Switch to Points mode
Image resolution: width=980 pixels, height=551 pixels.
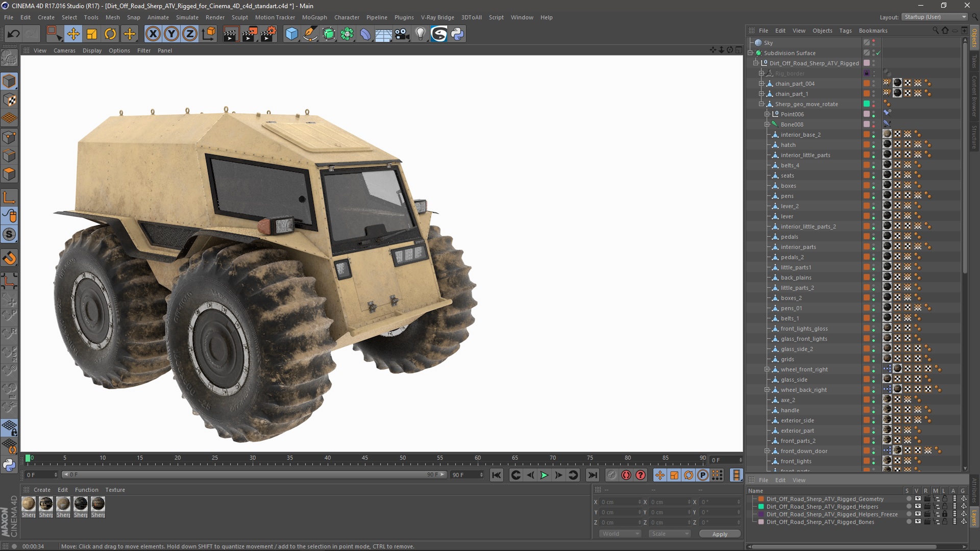(9, 137)
